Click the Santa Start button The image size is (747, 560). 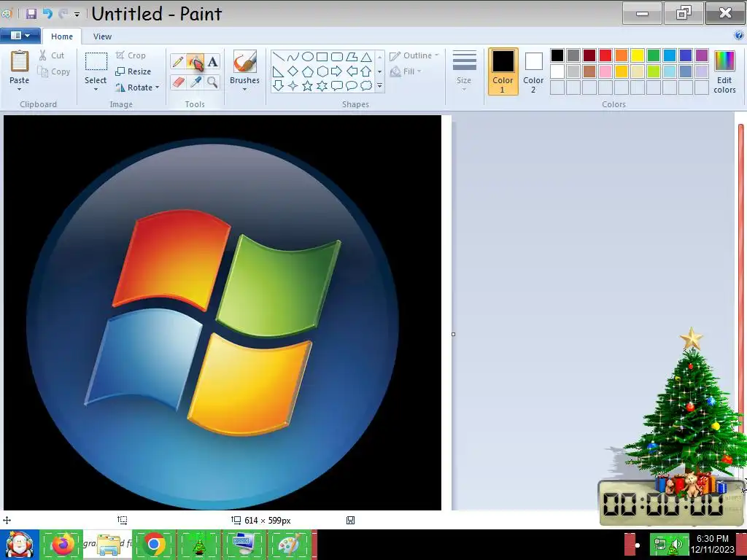[x=19, y=544]
